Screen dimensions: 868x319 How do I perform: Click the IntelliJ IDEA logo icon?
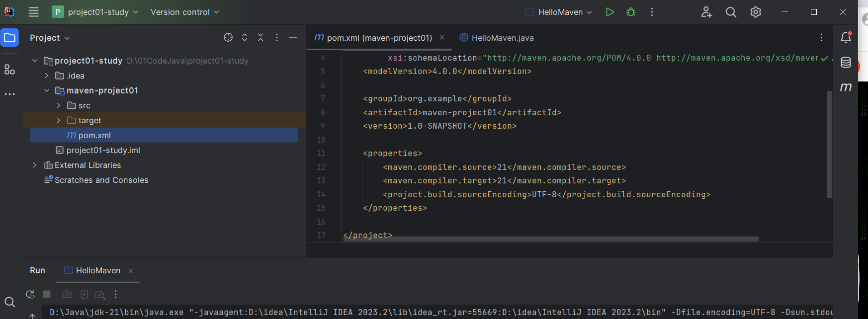click(9, 12)
